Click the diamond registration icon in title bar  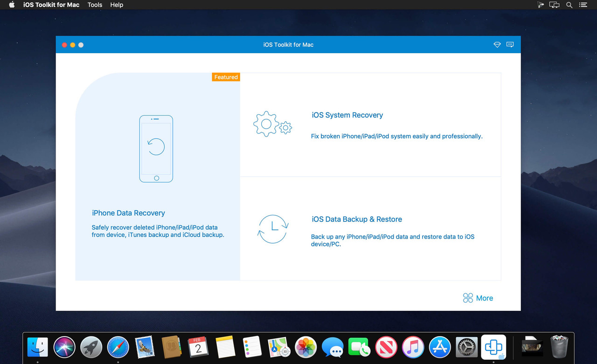(x=497, y=44)
